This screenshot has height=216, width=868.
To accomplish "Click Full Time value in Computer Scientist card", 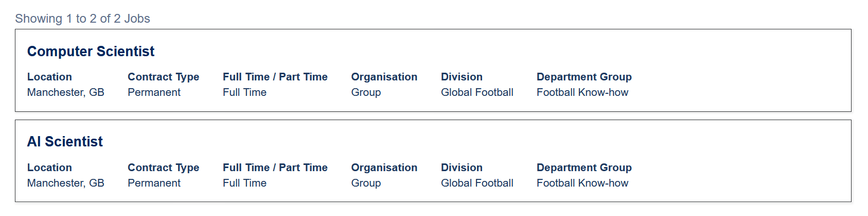I will coord(244,92).
